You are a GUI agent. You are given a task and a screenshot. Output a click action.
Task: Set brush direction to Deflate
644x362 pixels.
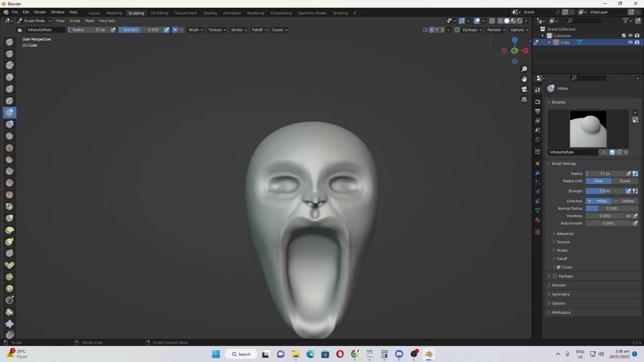point(624,201)
